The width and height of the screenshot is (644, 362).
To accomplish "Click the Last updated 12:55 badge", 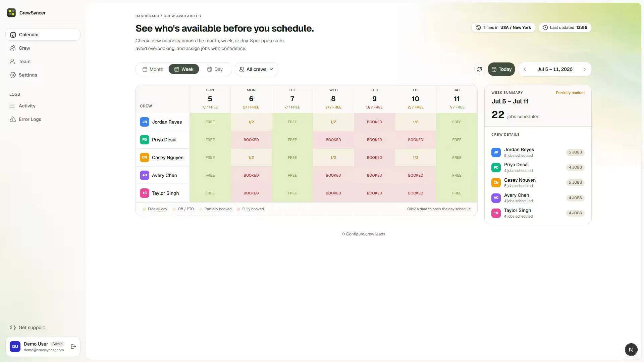I will click(x=565, y=28).
